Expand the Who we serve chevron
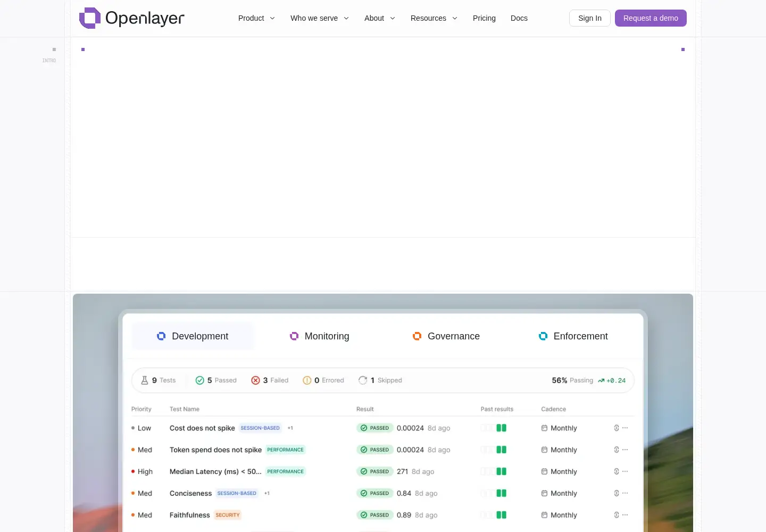 tap(346, 18)
